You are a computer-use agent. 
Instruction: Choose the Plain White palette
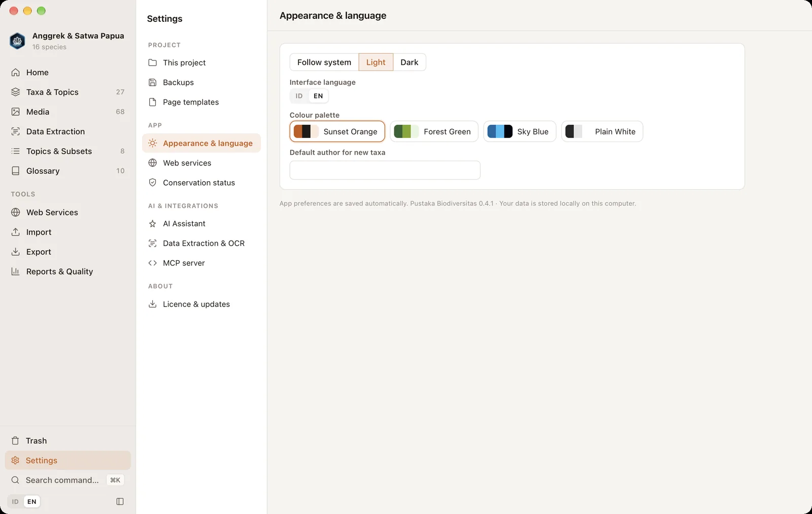pyautogui.click(x=602, y=131)
